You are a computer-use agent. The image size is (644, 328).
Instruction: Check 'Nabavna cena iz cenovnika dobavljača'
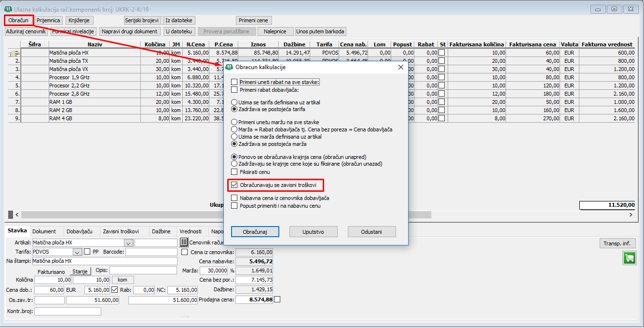pyautogui.click(x=234, y=198)
